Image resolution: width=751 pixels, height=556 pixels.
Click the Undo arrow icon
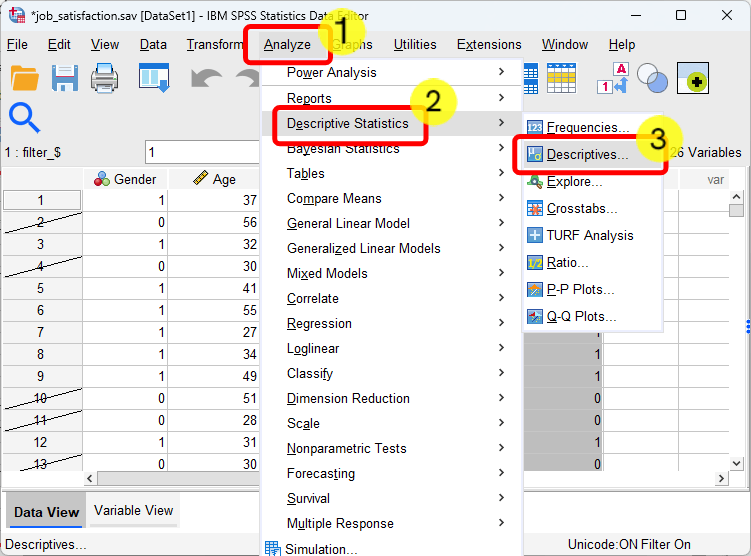point(206,78)
